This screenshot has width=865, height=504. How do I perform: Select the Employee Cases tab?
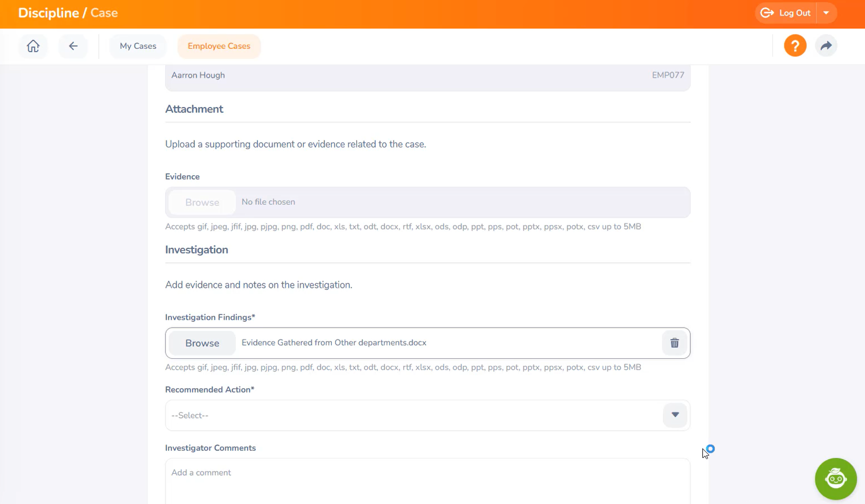(219, 46)
